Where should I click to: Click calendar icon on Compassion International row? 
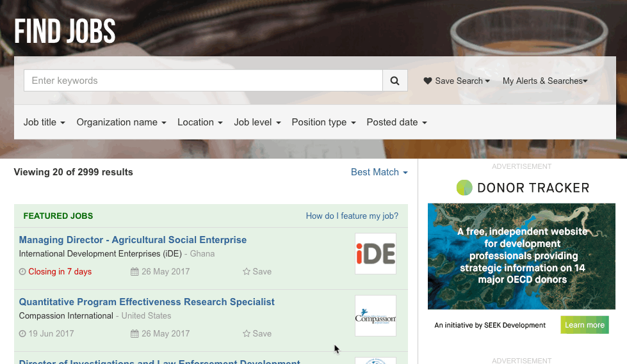[134, 334]
